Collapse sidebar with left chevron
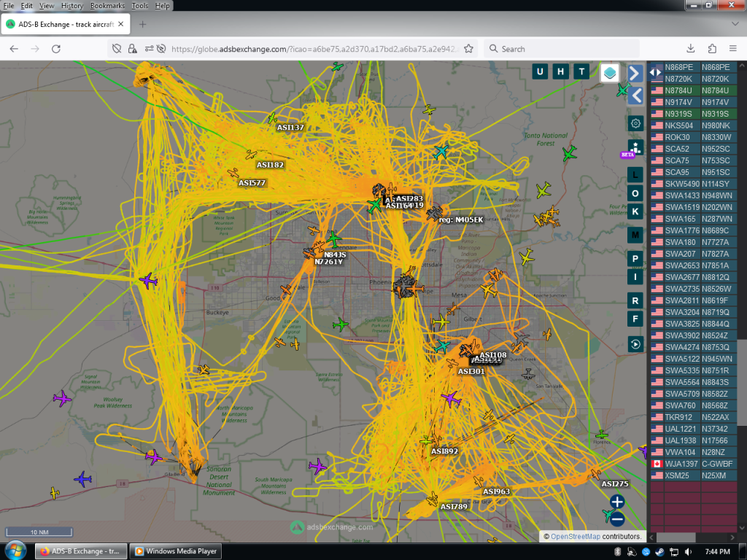747x560 pixels. (635, 96)
